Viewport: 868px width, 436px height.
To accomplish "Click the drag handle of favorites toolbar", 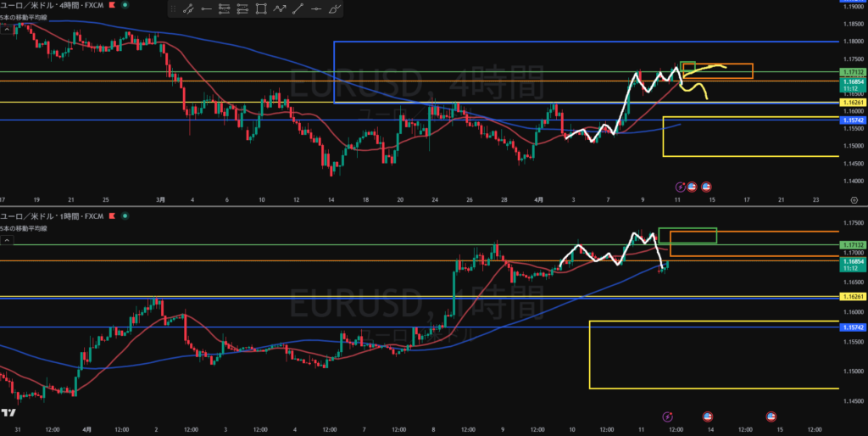I will (x=173, y=9).
